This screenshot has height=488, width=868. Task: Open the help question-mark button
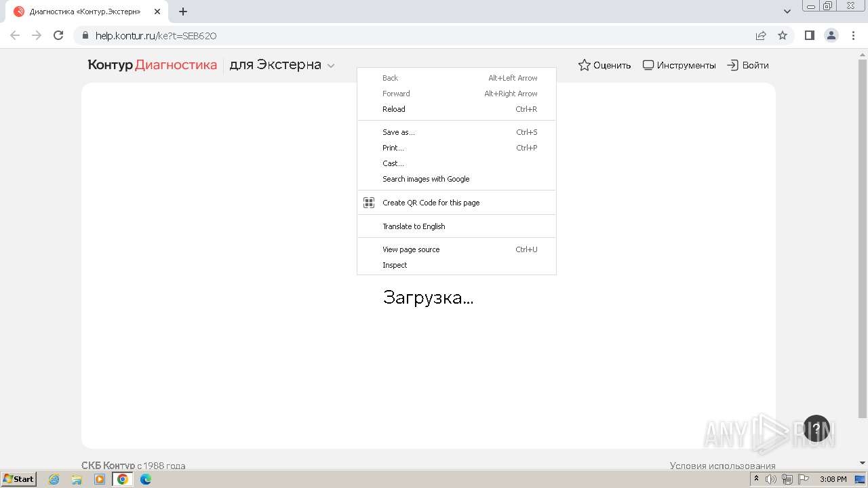click(x=816, y=428)
